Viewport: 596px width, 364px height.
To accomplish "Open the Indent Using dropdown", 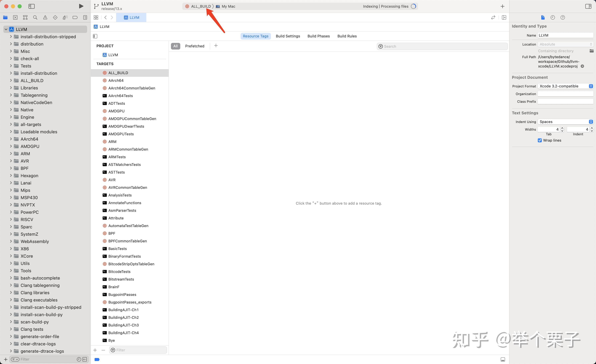I will (x=565, y=122).
